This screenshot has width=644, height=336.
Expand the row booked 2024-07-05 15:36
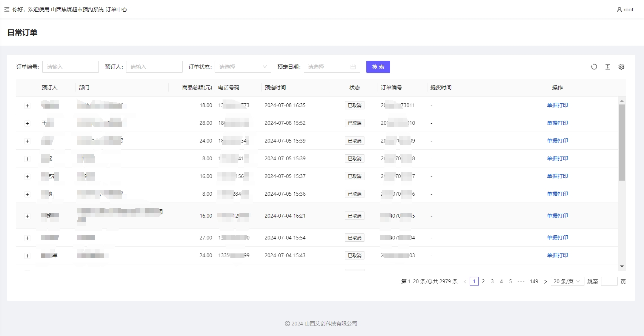[x=27, y=194]
